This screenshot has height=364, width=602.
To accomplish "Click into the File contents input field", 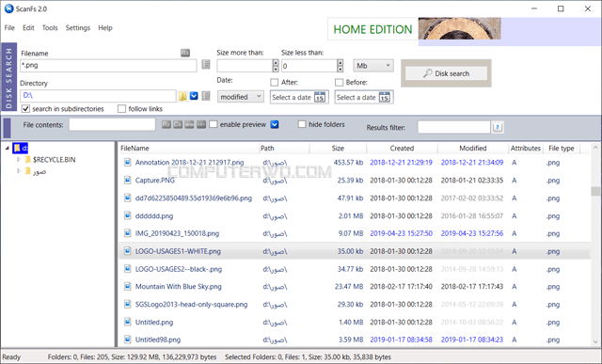I will [x=112, y=124].
